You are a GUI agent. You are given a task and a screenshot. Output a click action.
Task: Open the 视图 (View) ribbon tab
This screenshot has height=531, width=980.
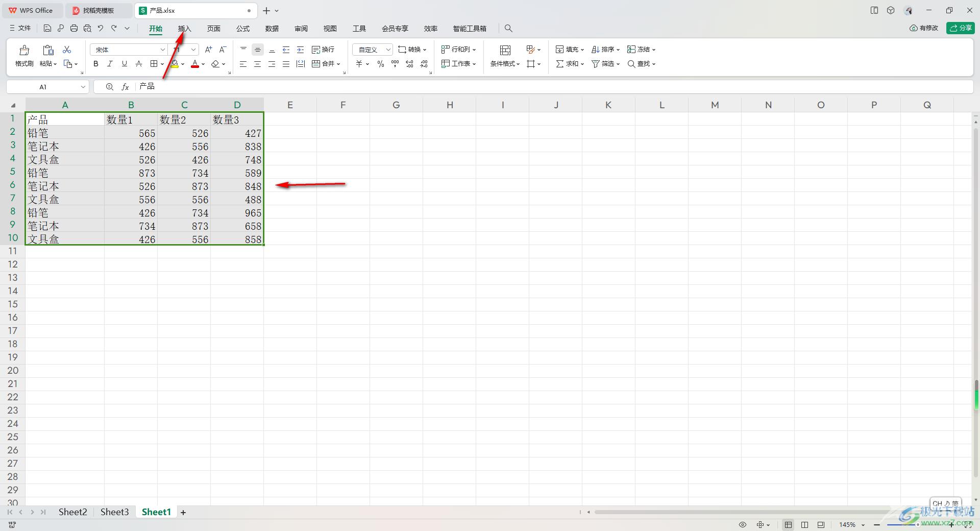[x=330, y=29]
